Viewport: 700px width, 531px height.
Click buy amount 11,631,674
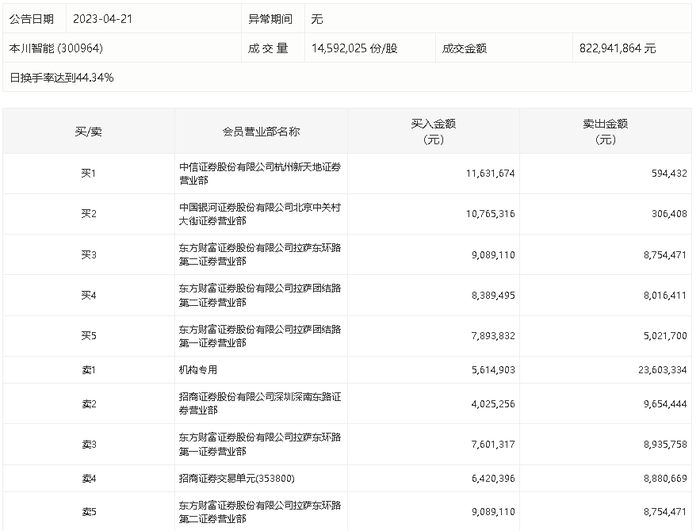point(490,173)
